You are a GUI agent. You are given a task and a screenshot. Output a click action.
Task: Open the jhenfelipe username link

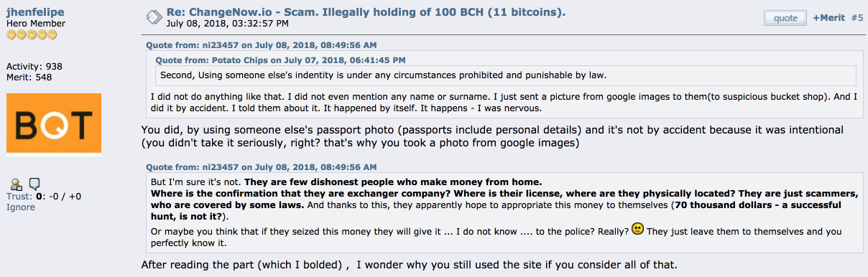tap(33, 12)
